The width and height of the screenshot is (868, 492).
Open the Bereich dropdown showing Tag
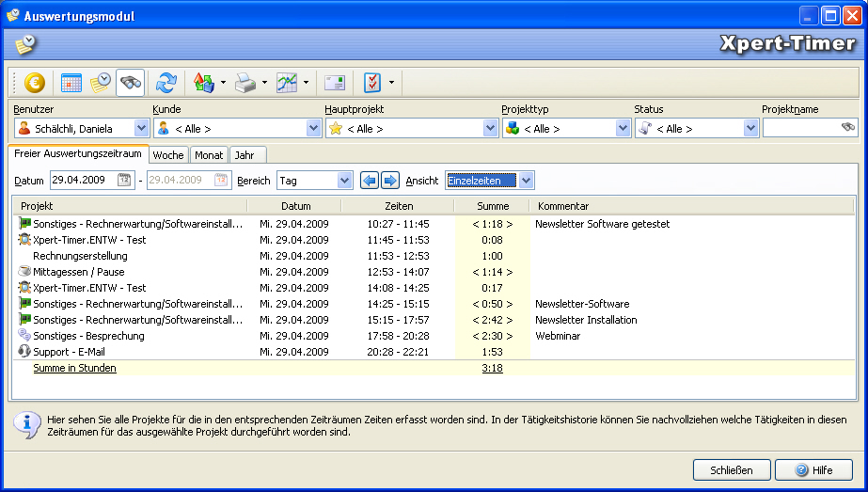point(345,180)
